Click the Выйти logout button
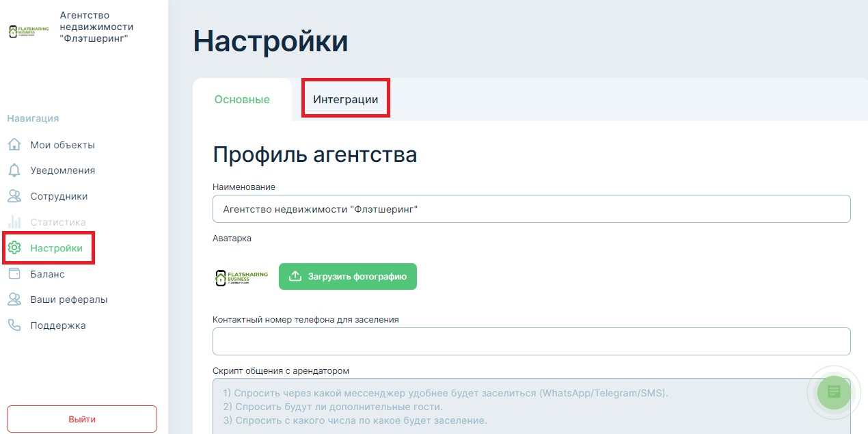This screenshot has width=868, height=434. [82, 419]
